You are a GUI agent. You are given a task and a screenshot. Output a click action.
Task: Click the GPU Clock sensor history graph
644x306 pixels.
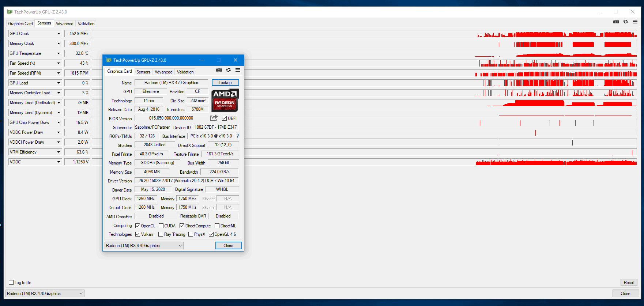[x=365, y=34]
